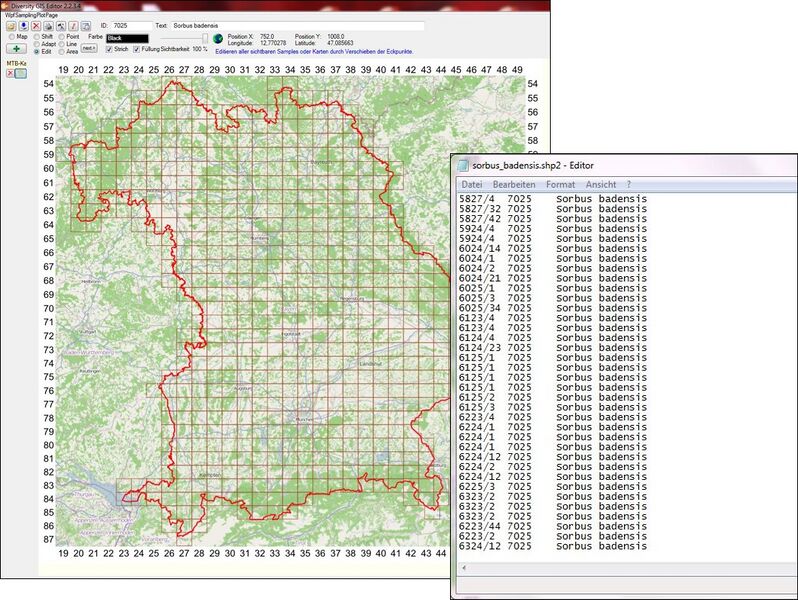Click the ID input field showing 7025
798x600 pixels.
click(x=132, y=25)
